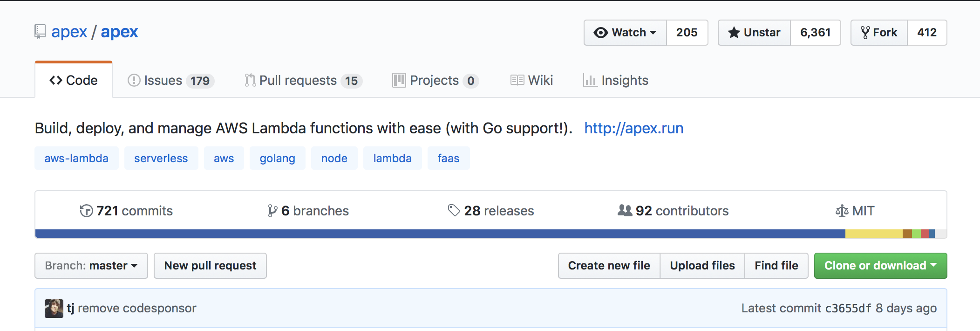View the MIT license link
Viewport: 980px width, 331px height.
tap(855, 211)
